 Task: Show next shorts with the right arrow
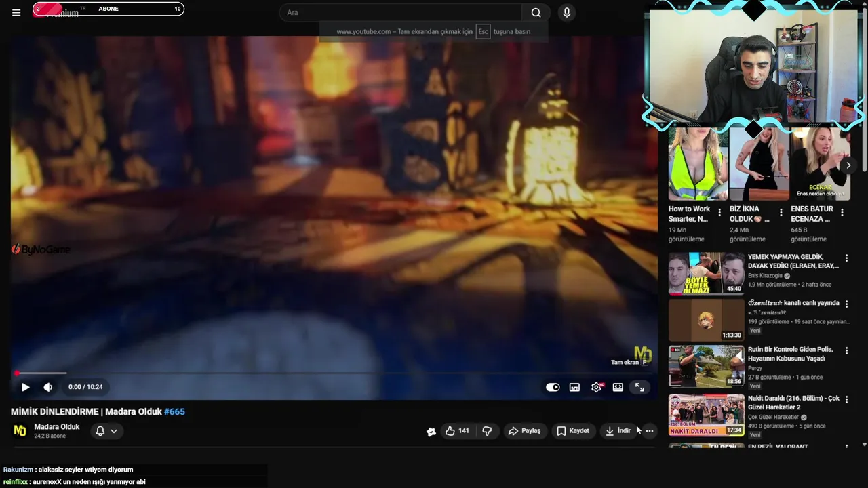[848, 165]
